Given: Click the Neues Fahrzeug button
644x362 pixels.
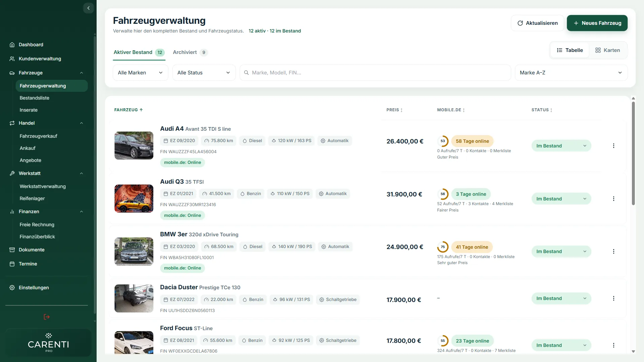Looking at the screenshot, I should 597,23.
